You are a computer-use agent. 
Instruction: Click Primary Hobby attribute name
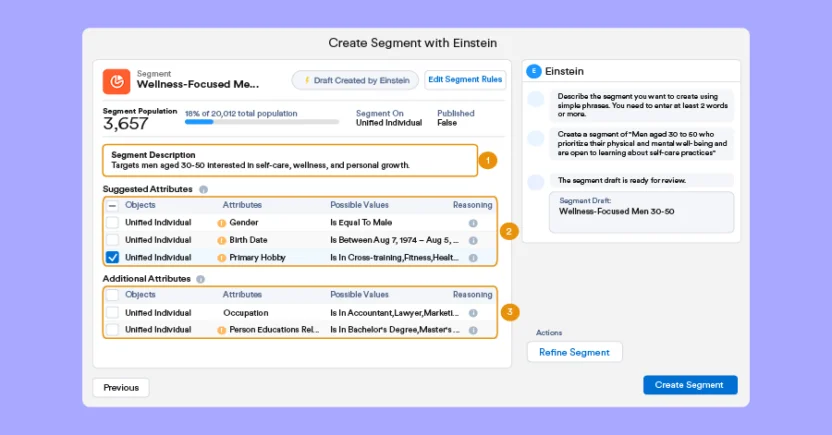tap(257, 258)
